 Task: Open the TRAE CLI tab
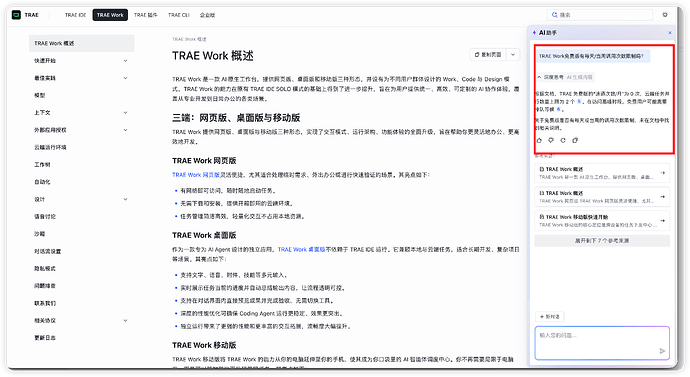179,15
